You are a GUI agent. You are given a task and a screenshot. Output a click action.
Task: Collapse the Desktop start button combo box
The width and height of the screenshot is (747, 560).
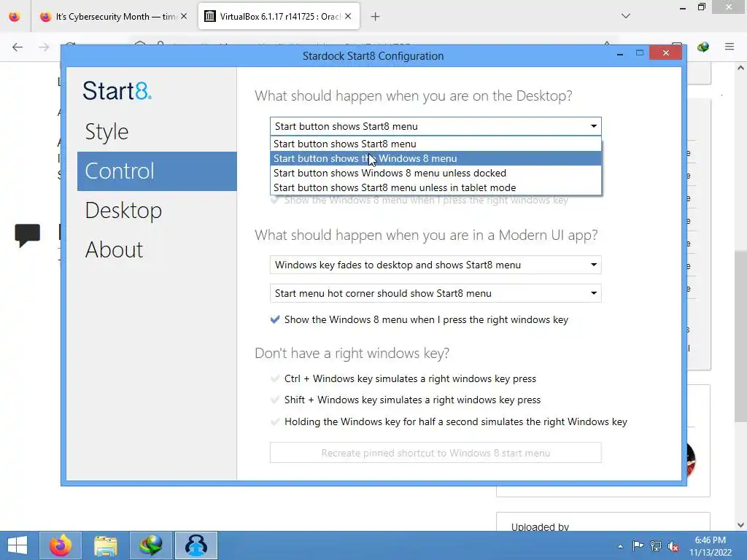click(436, 126)
